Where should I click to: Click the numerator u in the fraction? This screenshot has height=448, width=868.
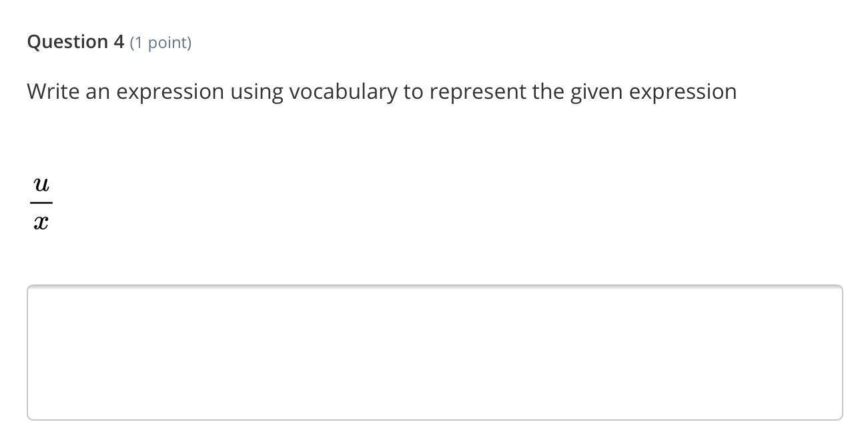tap(41, 184)
